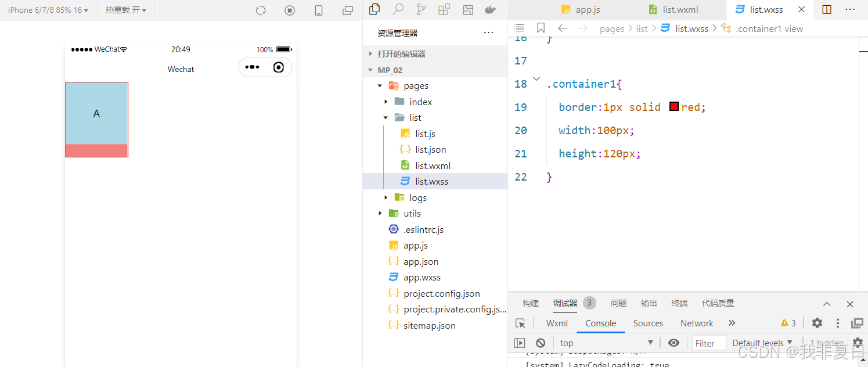Click the split editor icon
The image size is (868, 367).
(827, 9)
